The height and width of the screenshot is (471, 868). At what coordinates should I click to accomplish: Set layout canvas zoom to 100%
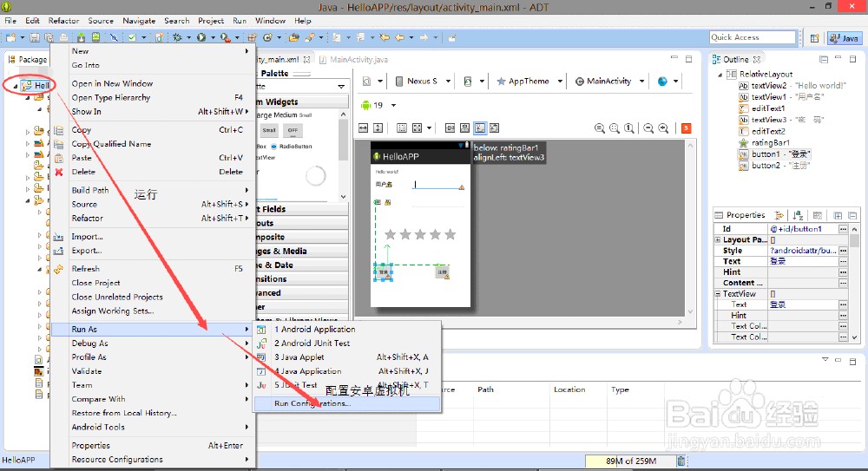pos(629,128)
